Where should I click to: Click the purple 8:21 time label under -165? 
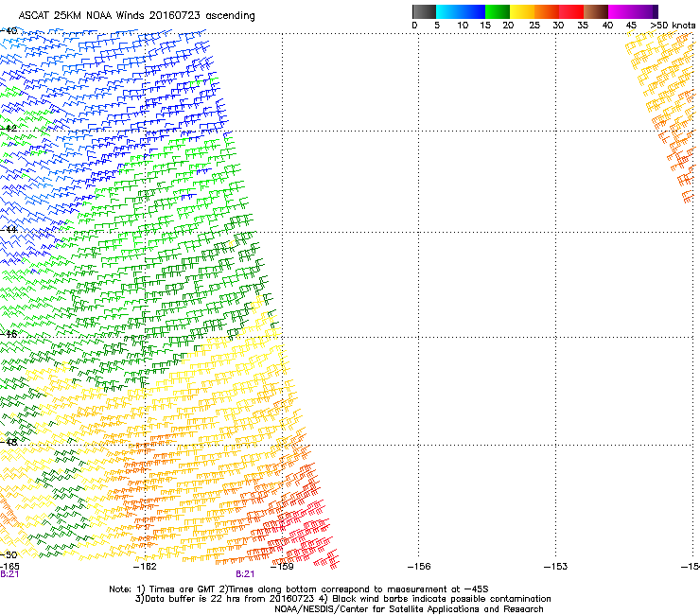pos(9,574)
